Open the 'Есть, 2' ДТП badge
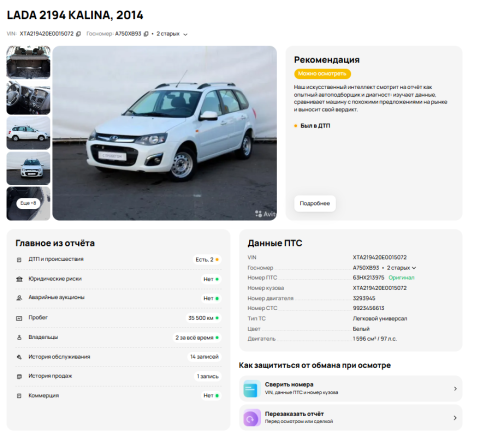492x447 pixels. click(x=207, y=260)
